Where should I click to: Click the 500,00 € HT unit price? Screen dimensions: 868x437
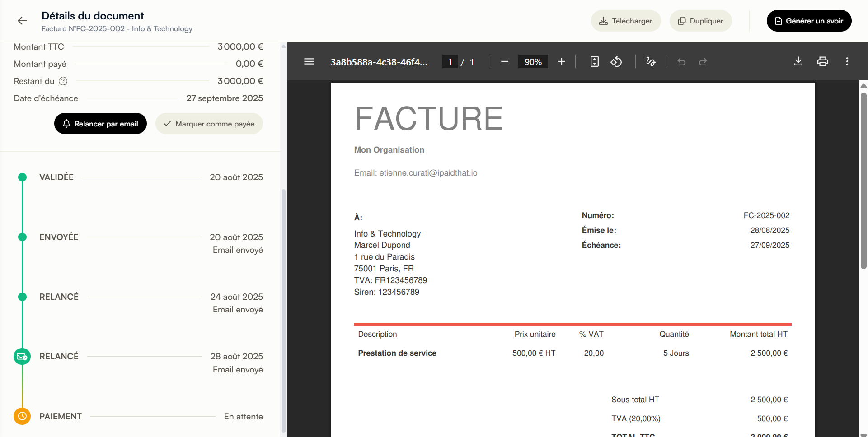[534, 353]
